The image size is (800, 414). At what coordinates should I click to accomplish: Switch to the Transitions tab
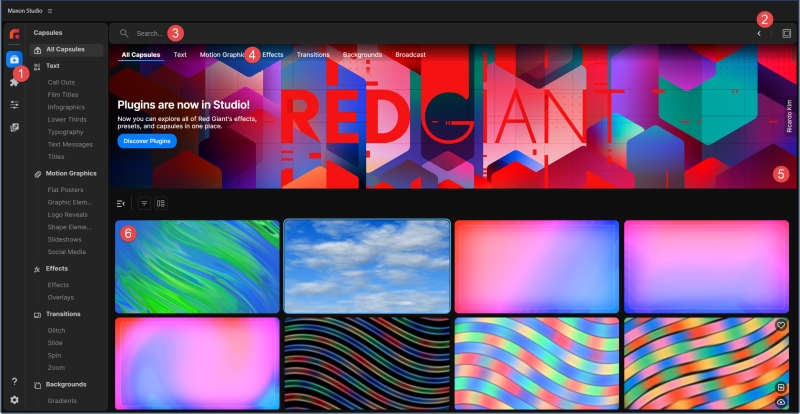[313, 55]
